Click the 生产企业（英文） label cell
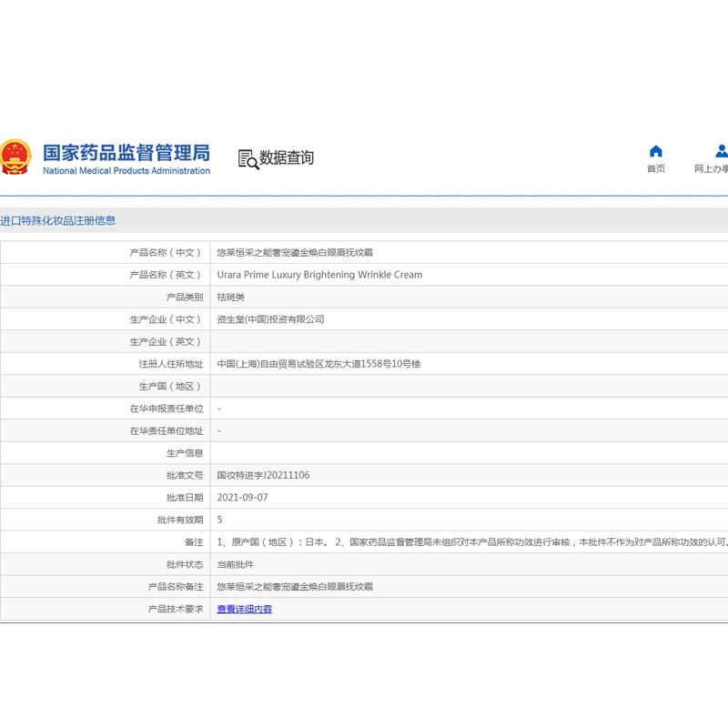This screenshot has width=728, height=728. click(x=106, y=342)
